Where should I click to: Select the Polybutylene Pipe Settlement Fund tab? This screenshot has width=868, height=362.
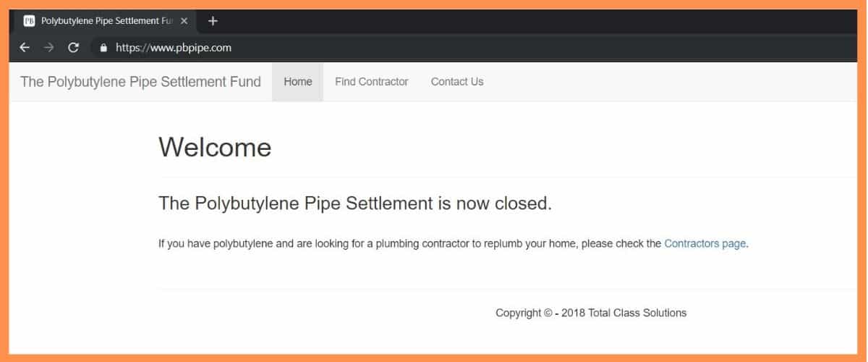click(105, 21)
